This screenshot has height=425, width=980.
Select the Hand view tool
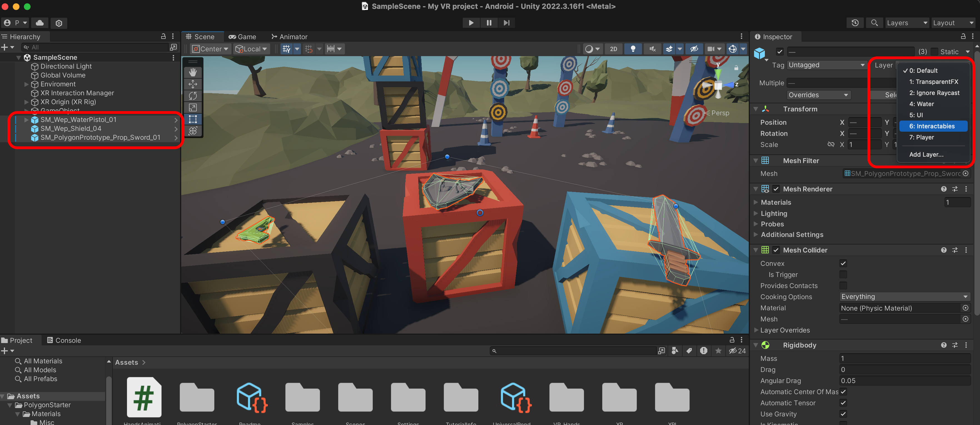[x=193, y=72]
